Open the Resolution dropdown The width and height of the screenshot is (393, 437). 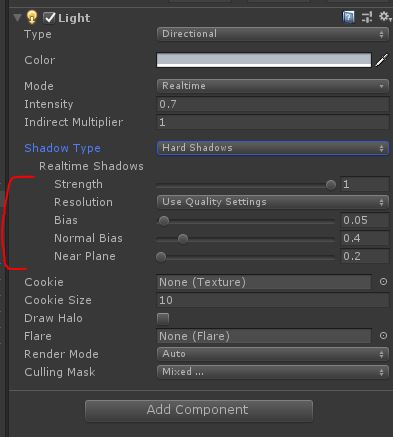click(273, 202)
